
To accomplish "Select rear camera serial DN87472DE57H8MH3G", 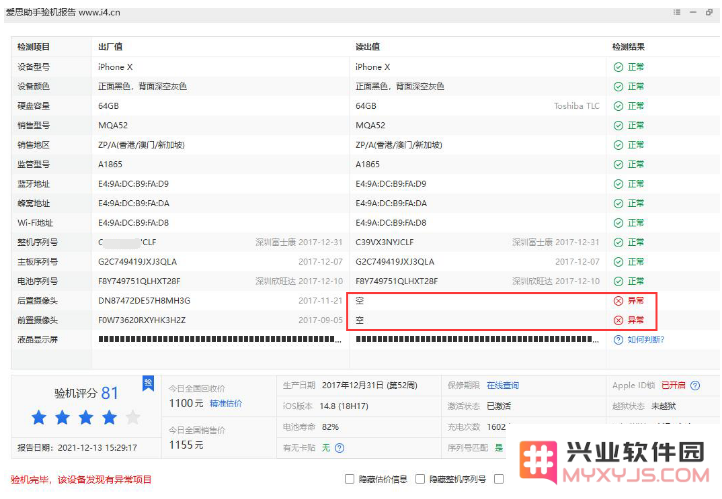I will click(x=144, y=301).
